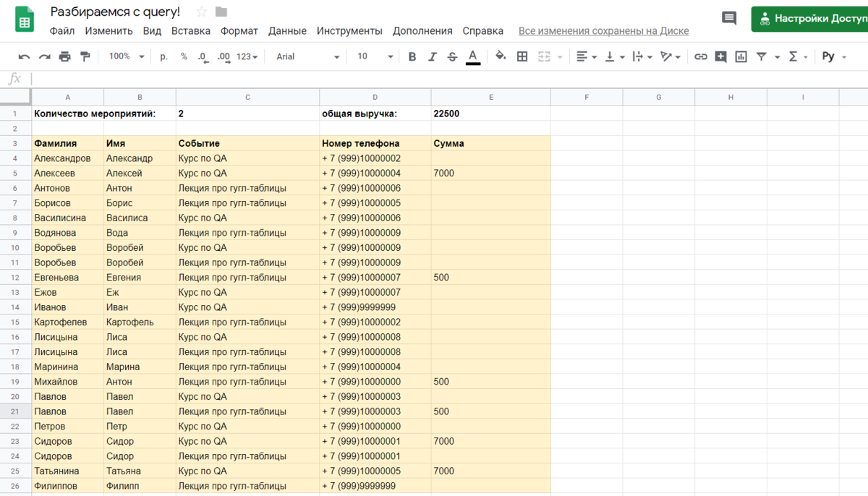
Task: Select the 'Фамилия' header cell
Action: pos(68,143)
